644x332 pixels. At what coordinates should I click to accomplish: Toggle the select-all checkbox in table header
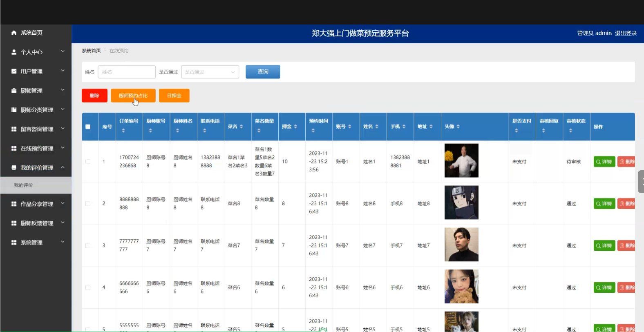click(88, 127)
